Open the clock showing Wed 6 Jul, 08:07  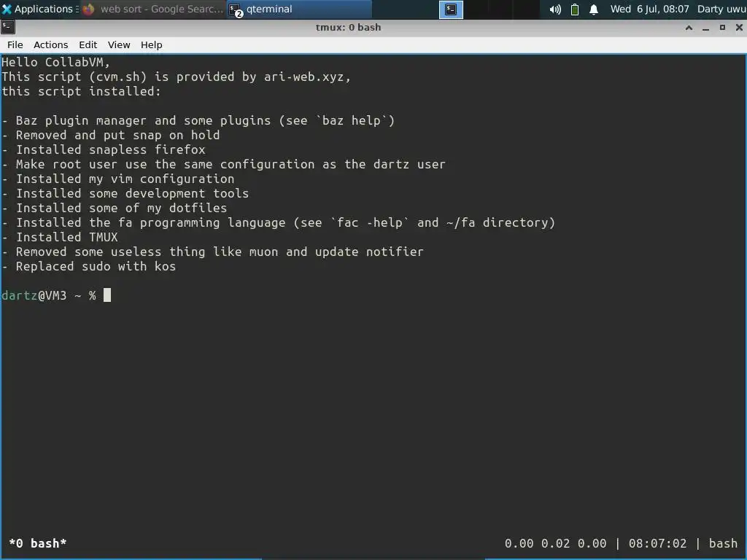(649, 9)
